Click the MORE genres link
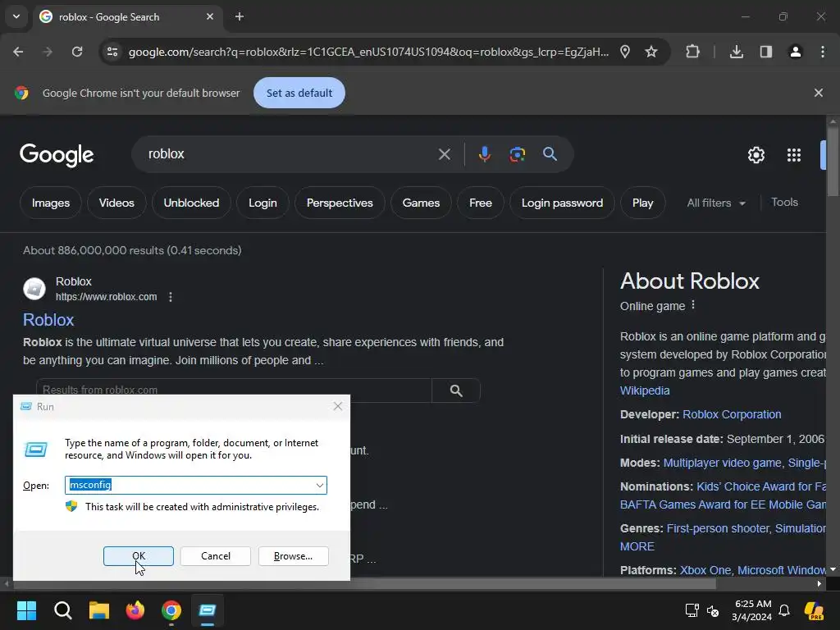The width and height of the screenshot is (840, 630). [x=637, y=546]
